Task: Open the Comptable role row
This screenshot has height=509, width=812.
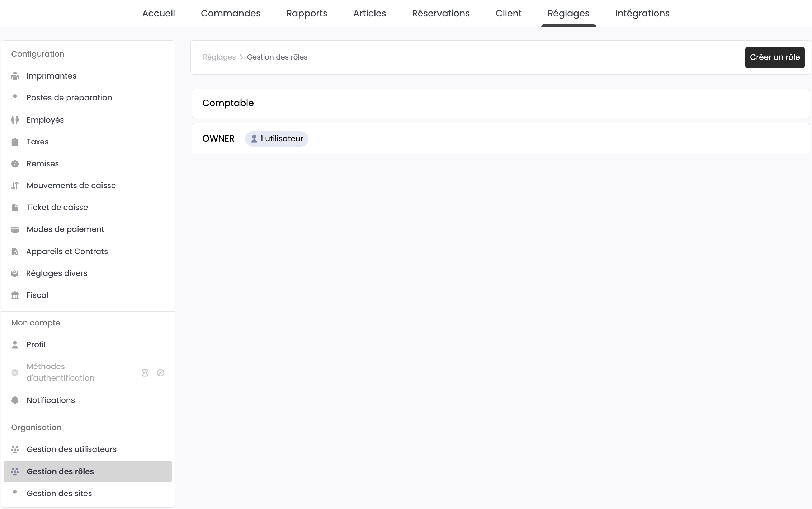Action: click(x=500, y=103)
